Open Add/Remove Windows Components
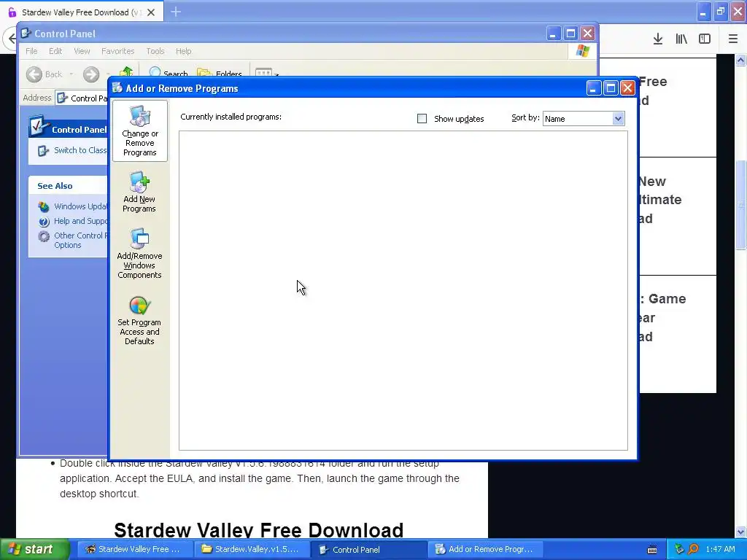The width and height of the screenshot is (747, 560). click(139, 253)
